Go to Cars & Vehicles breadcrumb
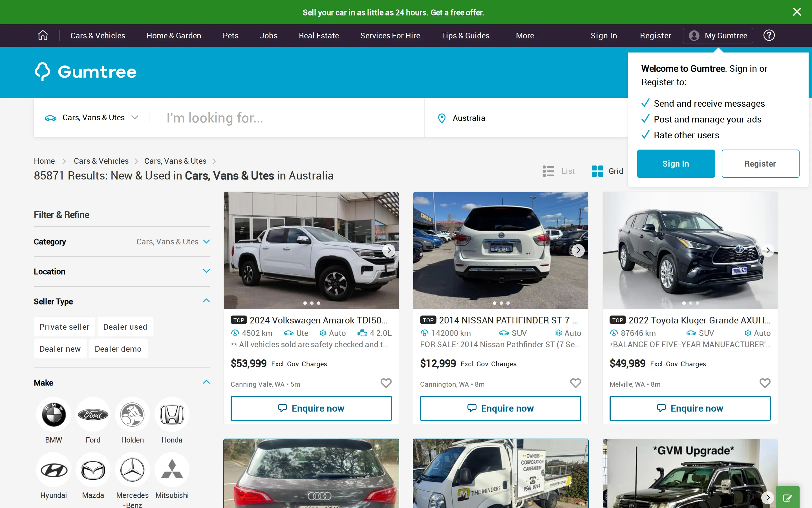Image resolution: width=812 pixels, height=508 pixels. [x=101, y=161]
